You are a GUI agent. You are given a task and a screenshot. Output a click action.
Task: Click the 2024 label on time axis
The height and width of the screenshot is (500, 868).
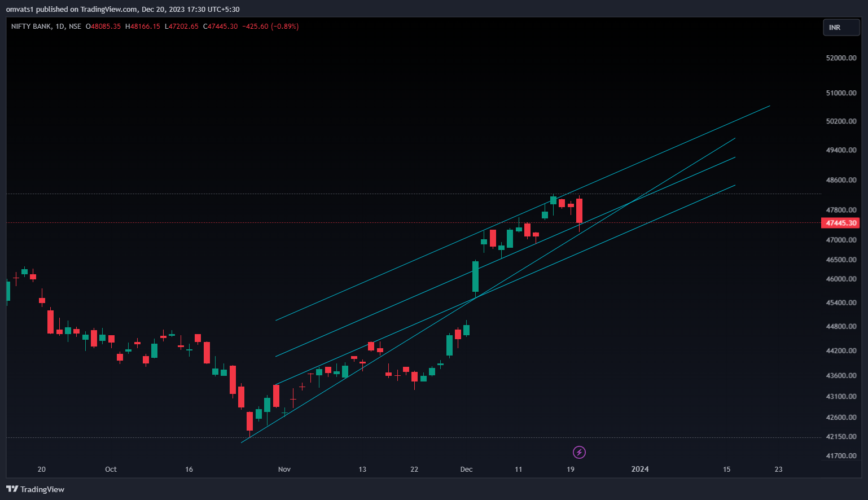point(640,470)
